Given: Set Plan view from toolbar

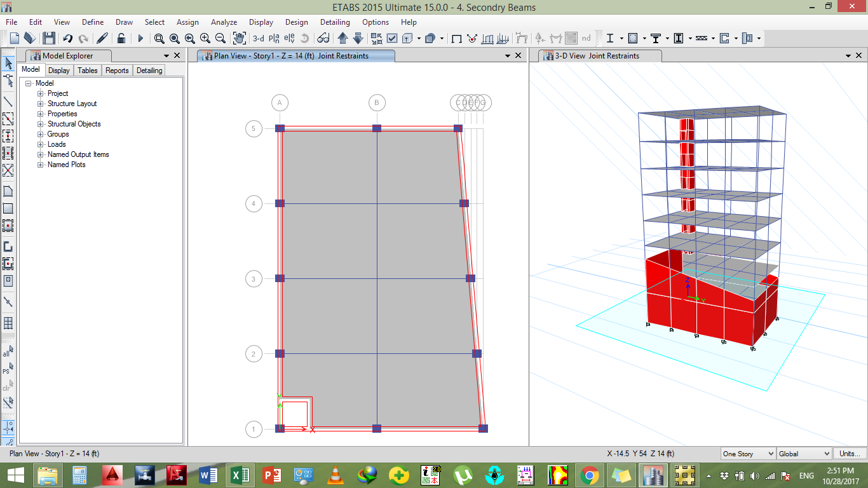Looking at the screenshot, I should click(x=274, y=38).
